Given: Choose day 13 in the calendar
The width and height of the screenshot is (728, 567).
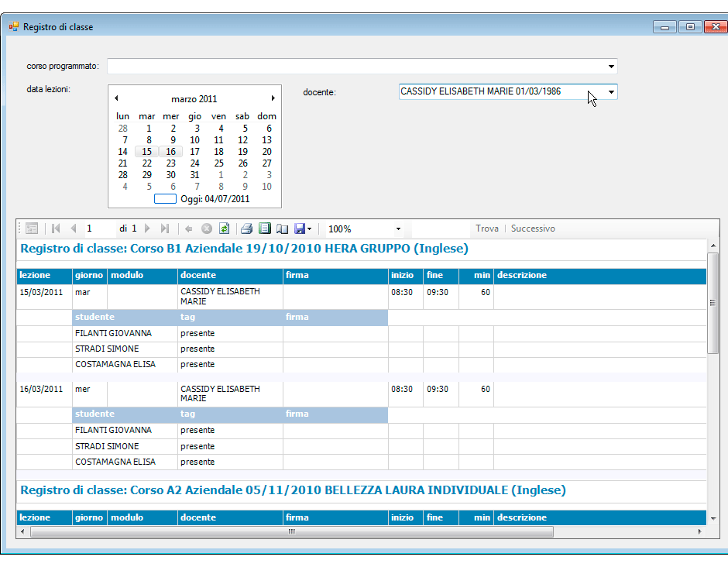Looking at the screenshot, I should click(266, 140).
